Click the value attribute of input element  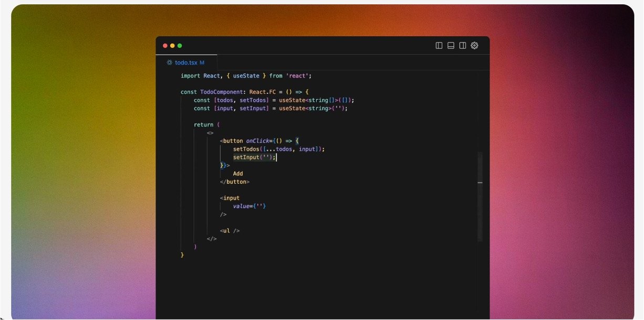pos(242,206)
